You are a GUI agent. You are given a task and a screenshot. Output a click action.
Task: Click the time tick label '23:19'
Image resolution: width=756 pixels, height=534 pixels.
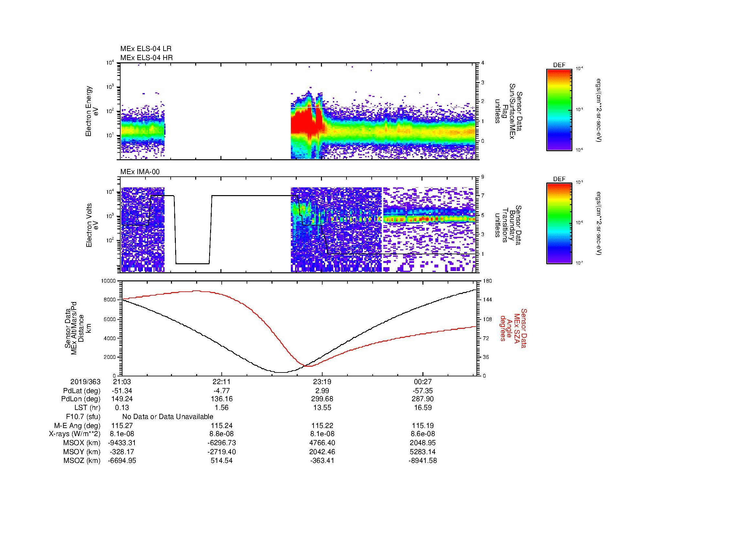pyautogui.click(x=322, y=382)
